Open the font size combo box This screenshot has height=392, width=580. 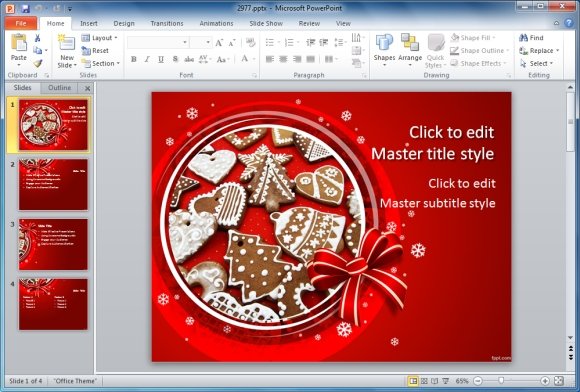[201, 43]
